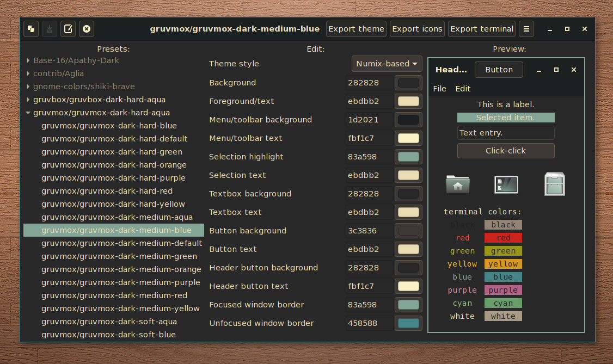Viewport: 613px width, 364px height.
Task: Click the Selection text hex field
Action: pyautogui.click(x=370, y=175)
